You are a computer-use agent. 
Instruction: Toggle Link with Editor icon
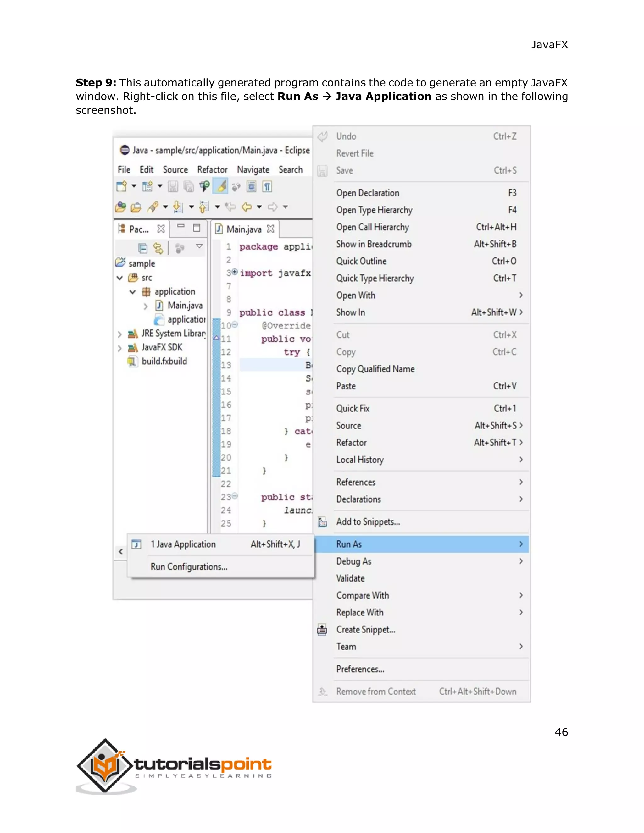tap(158, 248)
